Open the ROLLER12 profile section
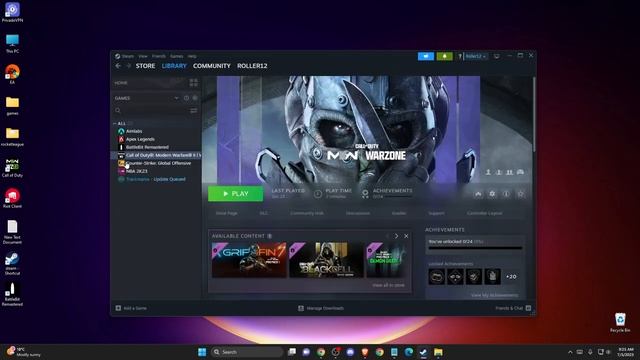The width and height of the screenshot is (640, 360). pyautogui.click(x=252, y=66)
